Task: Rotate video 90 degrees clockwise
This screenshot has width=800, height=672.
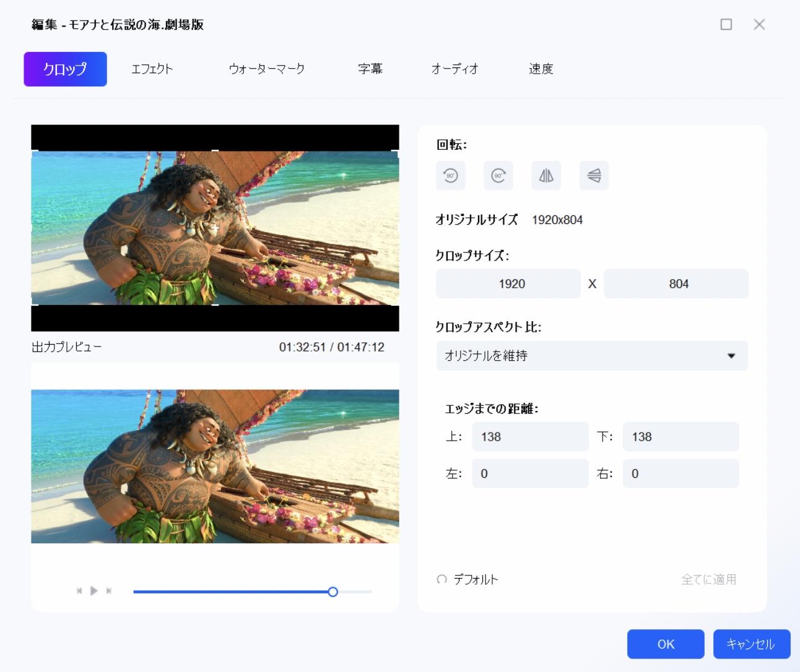Action: [x=498, y=176]
